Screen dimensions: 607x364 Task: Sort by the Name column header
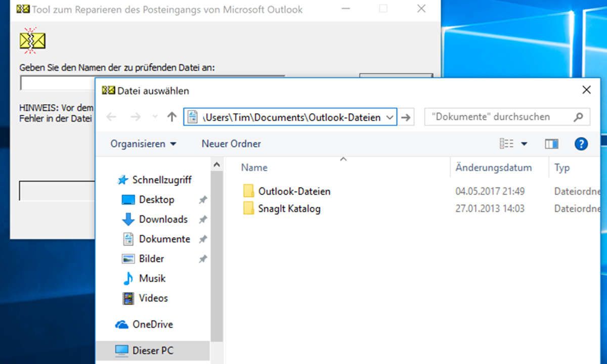tap(254, 168)
